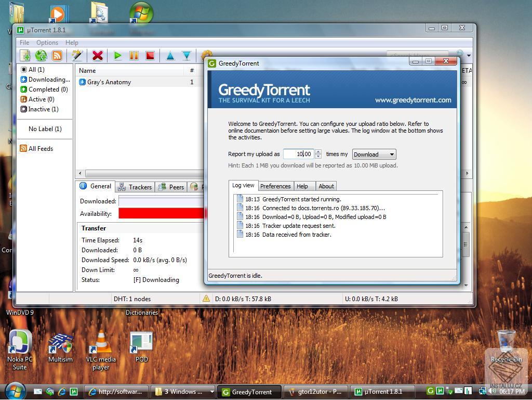Switch to http://softwar... browser taskbar button
The image size is (532, 400).
[x=116, y=392]
